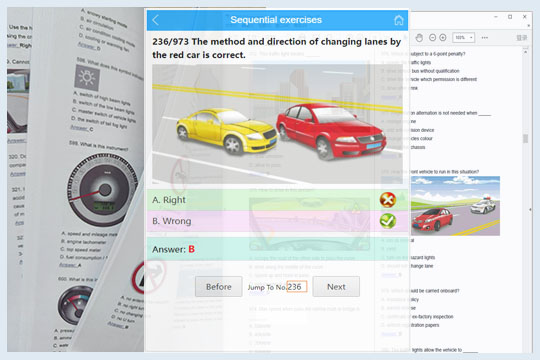The image size is (540, 360).
Task: Zoom in with the plus icon
Action: tap(443, 38)
